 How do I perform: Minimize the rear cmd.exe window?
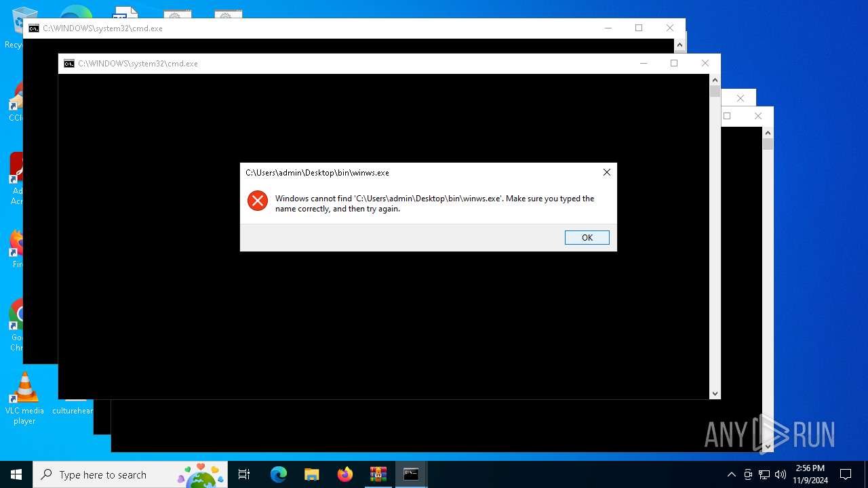point(608,28)
